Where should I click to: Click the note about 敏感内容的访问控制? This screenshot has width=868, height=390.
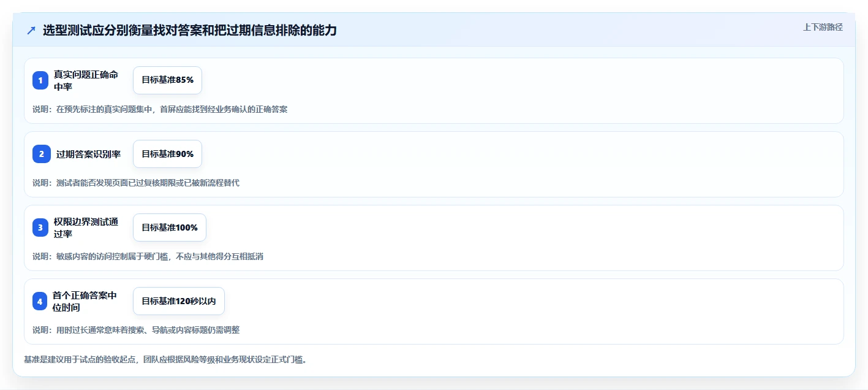(148, 256)
